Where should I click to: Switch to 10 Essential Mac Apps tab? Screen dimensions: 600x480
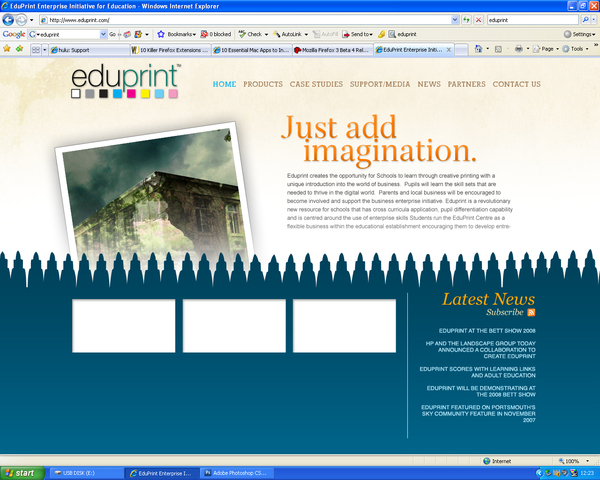[251, 50]
